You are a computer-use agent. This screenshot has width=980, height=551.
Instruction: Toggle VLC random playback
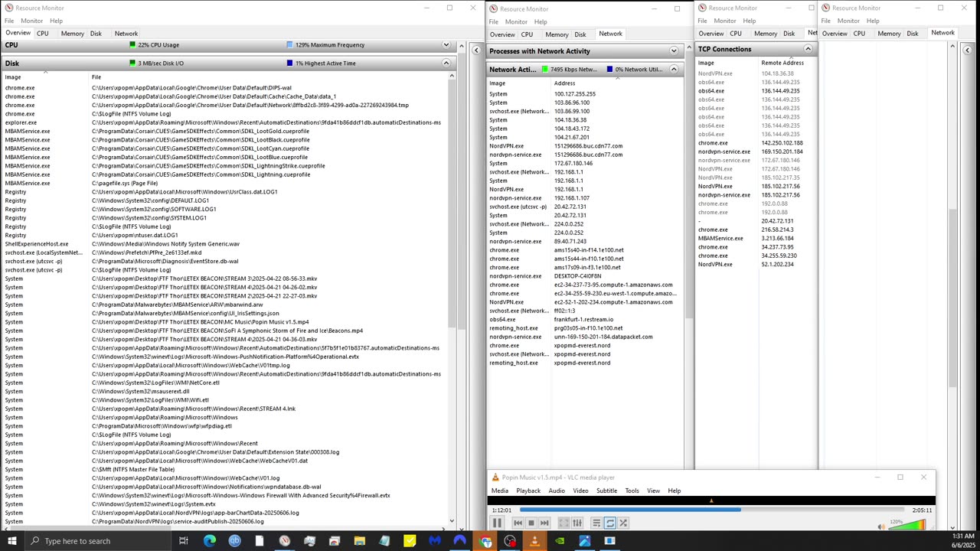(623, 523)
